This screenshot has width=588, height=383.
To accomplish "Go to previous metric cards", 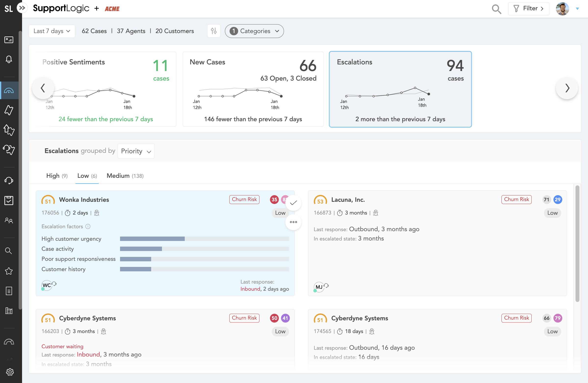I will 43,88.
